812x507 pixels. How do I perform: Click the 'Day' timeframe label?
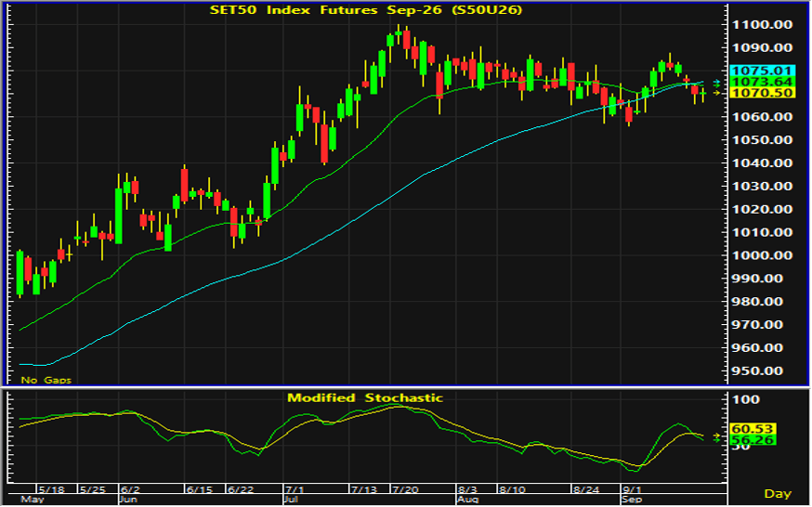pos(778,494)
